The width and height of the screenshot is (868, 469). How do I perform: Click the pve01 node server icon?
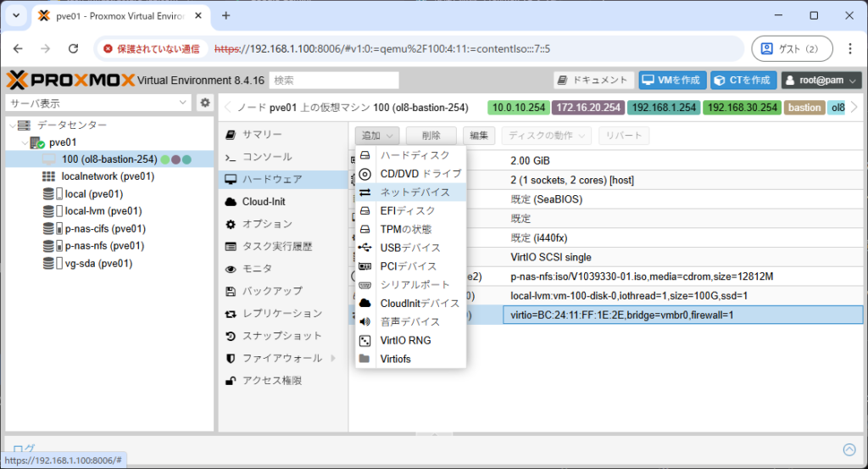37,142
